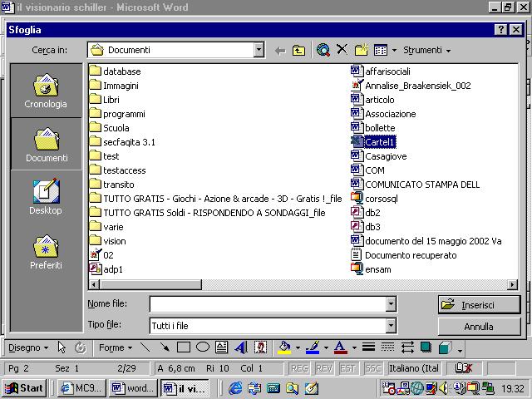
Task: Click the back arrow navigation icon
Action: (280, 51)
